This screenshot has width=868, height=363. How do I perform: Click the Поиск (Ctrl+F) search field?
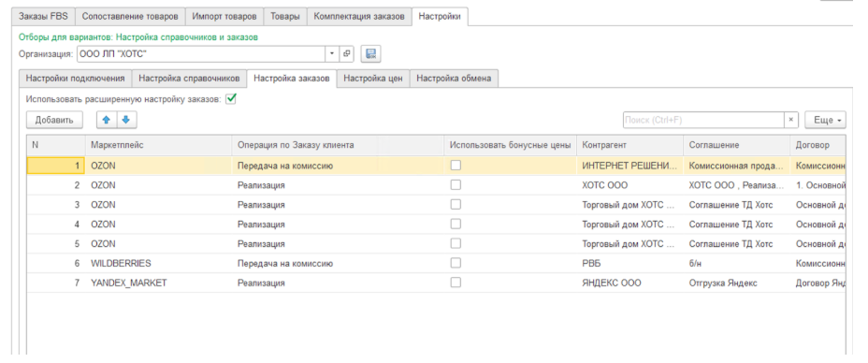703,120
